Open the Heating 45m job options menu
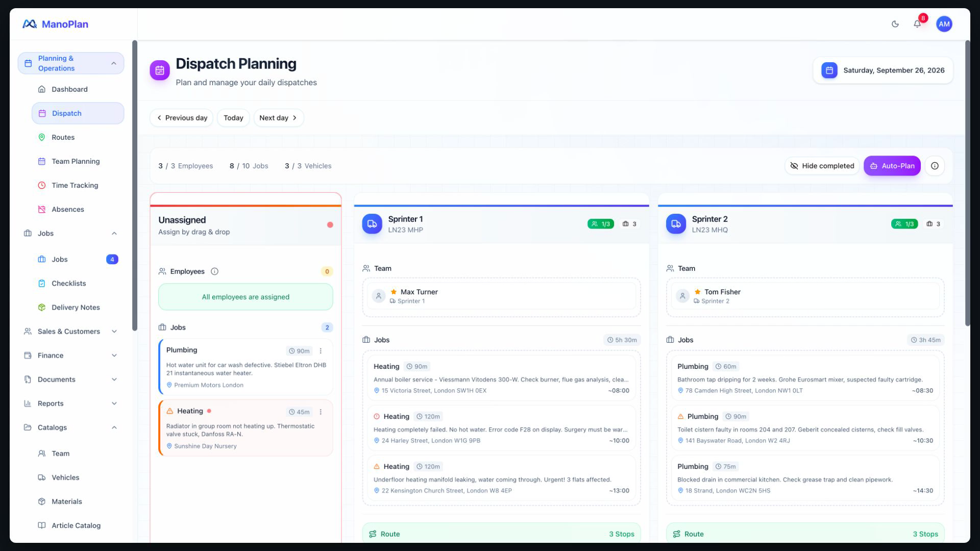This screenshot has height=551, width=980. tap(321, 412)
